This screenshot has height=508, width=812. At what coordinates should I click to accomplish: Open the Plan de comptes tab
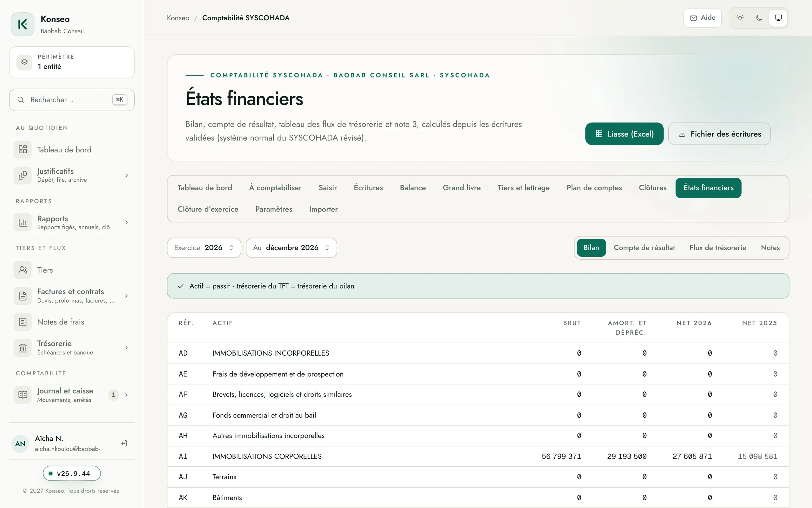(594, 188)
